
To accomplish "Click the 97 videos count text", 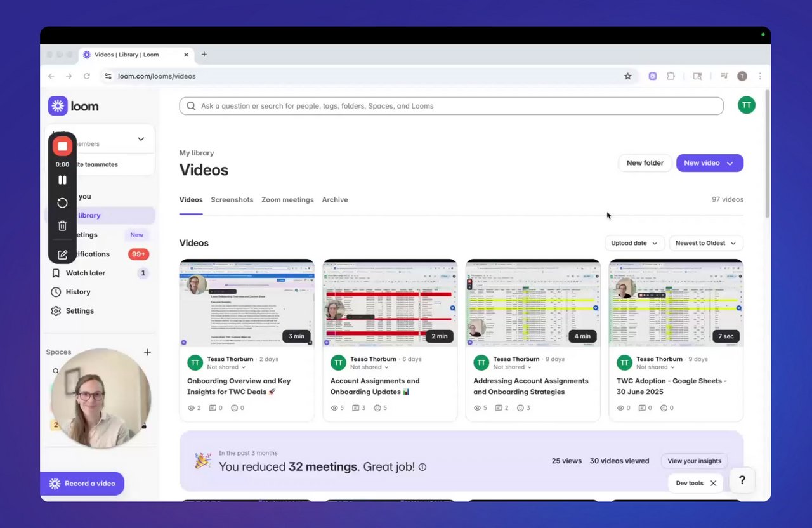I will coord(728,200).
